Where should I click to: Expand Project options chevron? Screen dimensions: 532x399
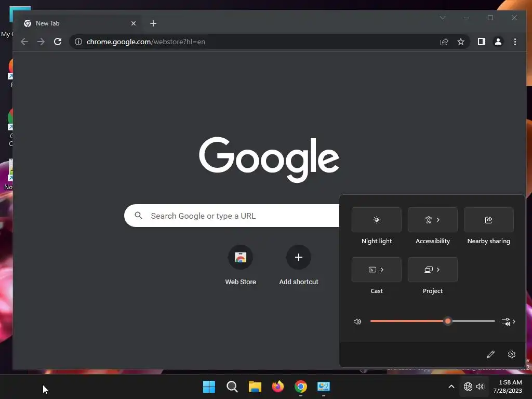438,270
